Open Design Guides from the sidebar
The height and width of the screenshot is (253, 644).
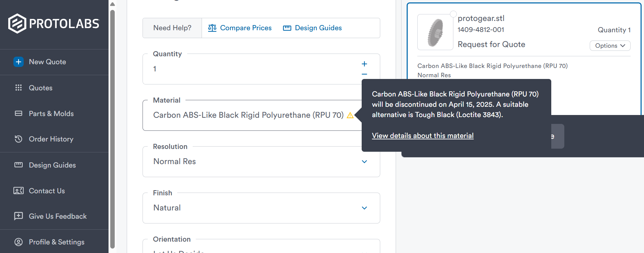[52, 165]
